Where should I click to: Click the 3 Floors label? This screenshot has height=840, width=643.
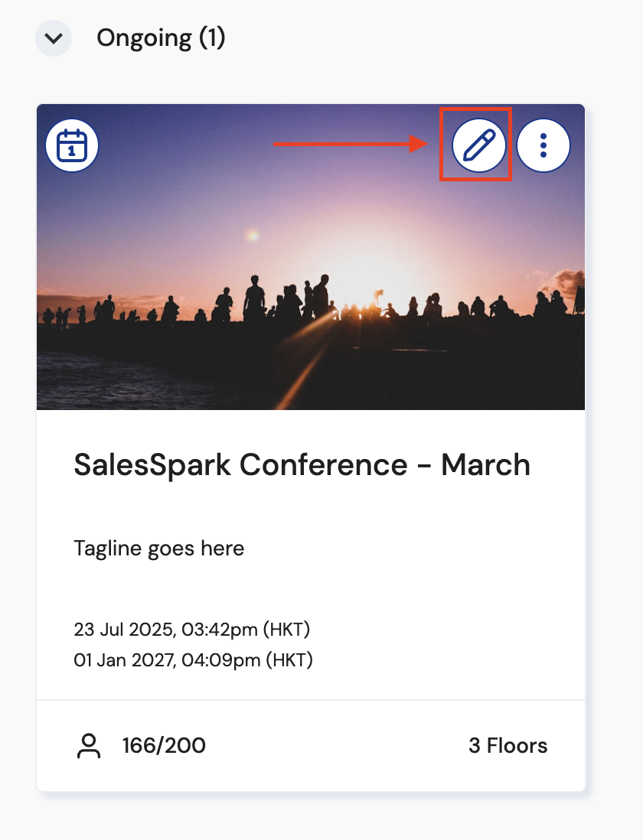[x=508, y=746]
